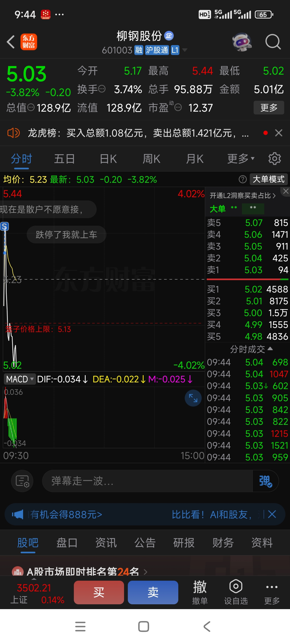Tap the question mark help icon
290x644 pixels.
click(x=243, y=179)
